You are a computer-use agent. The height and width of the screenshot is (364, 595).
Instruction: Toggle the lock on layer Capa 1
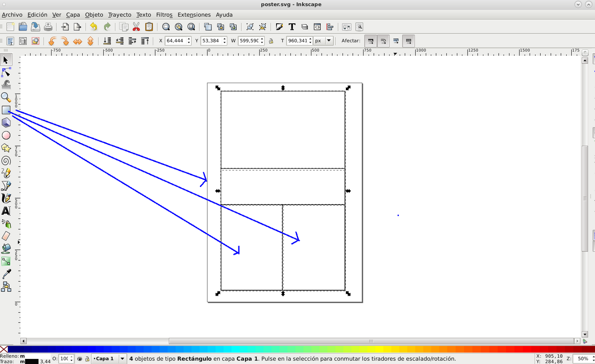87,358
